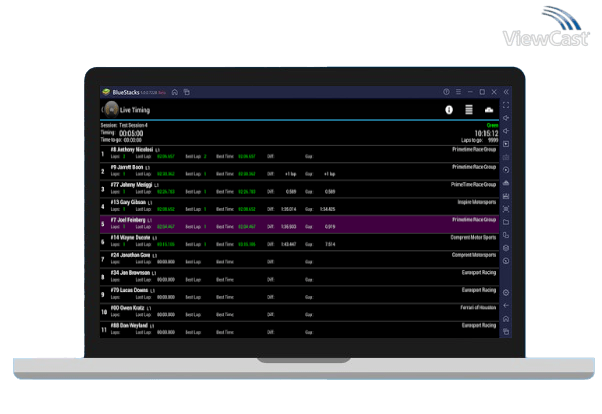
Task: Open BlueStacks hamburger menu
Action: tap(458, 92)
